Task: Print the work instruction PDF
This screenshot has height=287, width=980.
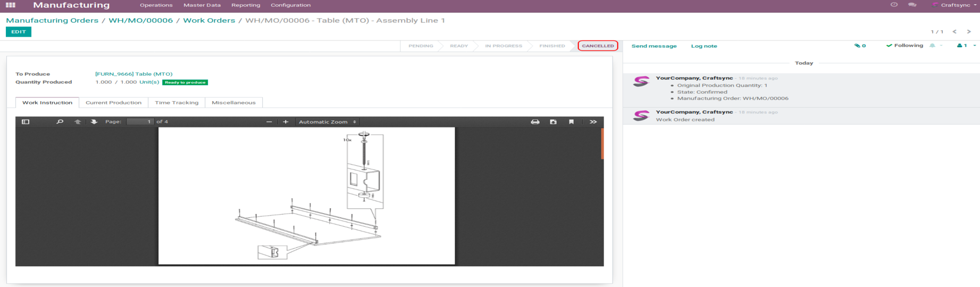Action: 535,122
